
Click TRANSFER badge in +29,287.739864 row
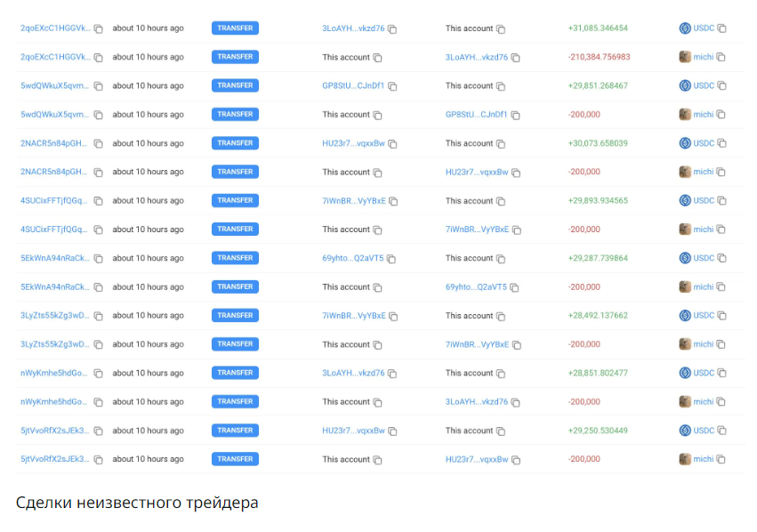tap(235, 258)
